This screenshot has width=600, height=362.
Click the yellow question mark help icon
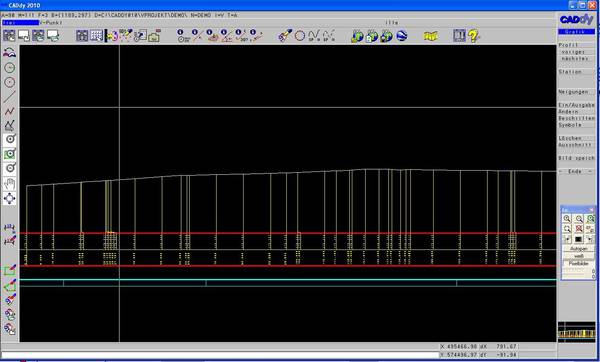pyautogui.click(x=473, y=36)
